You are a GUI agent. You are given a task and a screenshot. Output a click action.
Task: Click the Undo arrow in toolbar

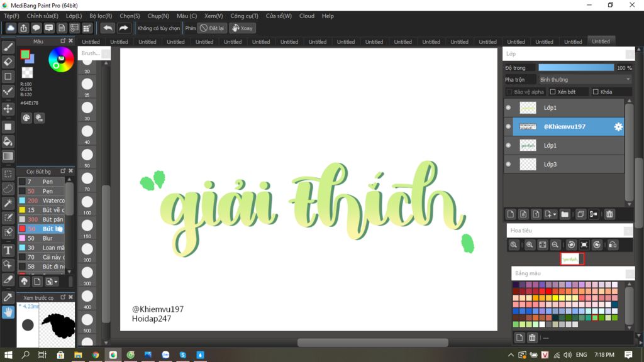(x=108, y=28)
